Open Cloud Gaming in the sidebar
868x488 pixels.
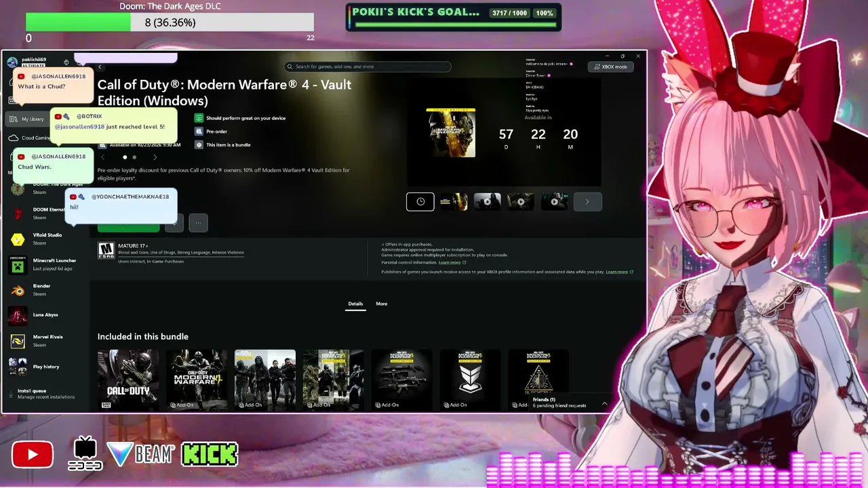[x=28, y=138]
